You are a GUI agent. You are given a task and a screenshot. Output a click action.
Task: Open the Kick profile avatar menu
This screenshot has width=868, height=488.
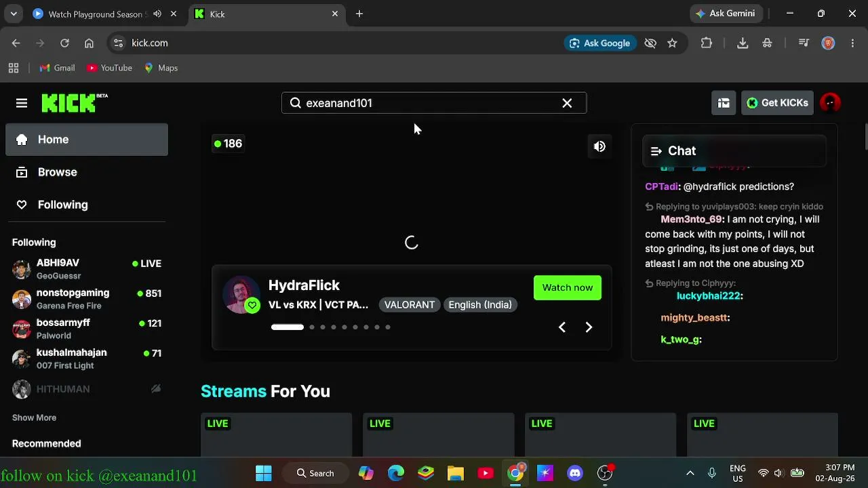tap(830, 103)
